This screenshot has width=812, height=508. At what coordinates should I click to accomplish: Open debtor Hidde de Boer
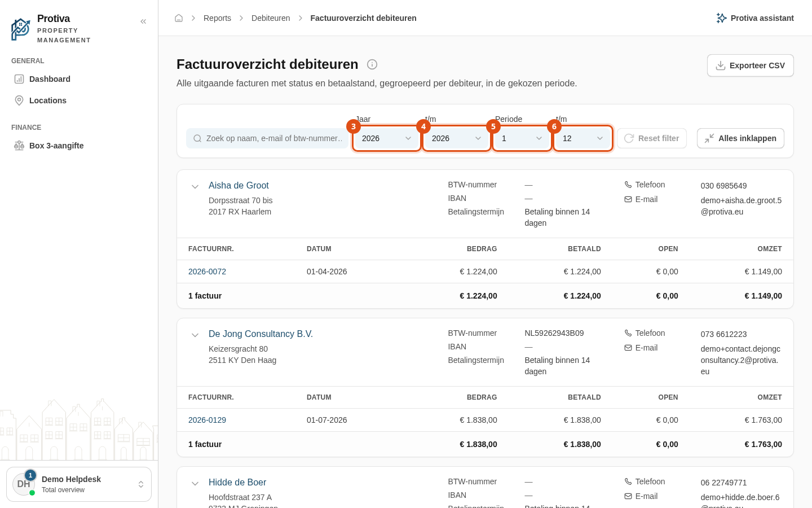point(237,482)
